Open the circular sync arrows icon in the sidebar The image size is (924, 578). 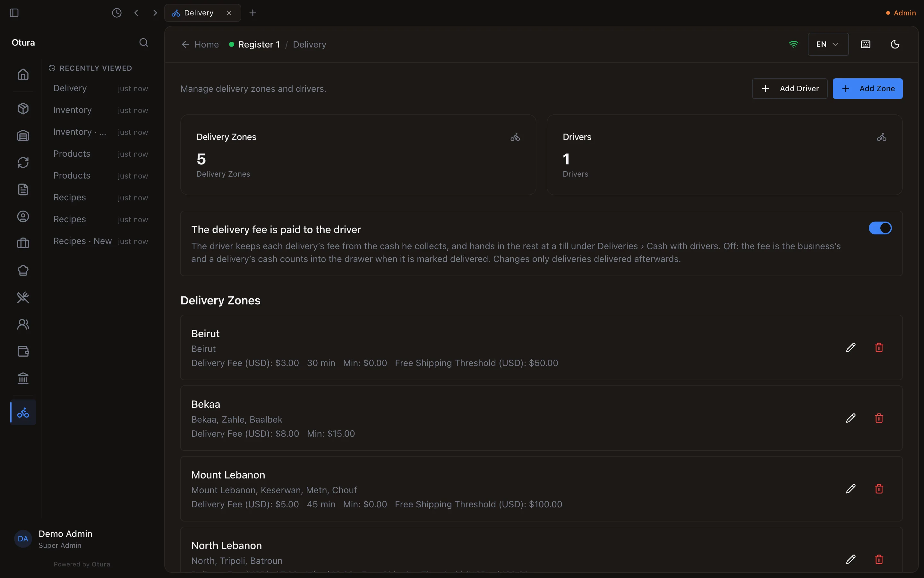(x=23, y=162)
